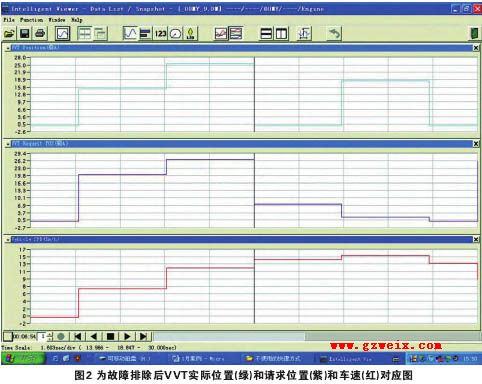
Task: Open file with the folder icon
Action: click(9, 34)
